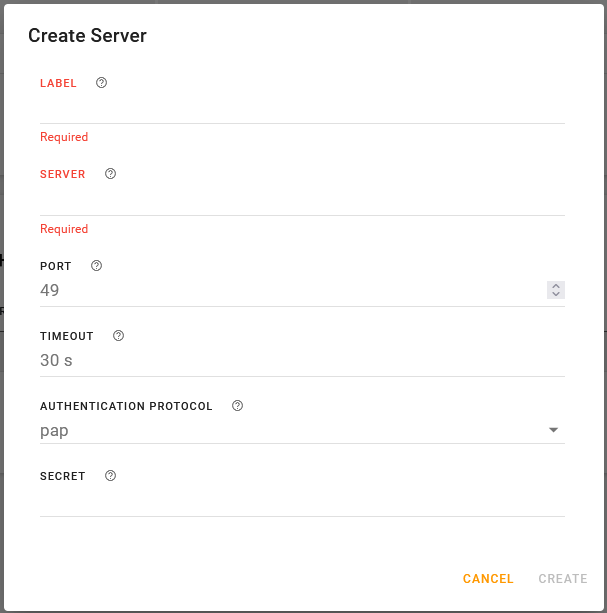Open the pap protocol selection box
Screen dimensions: 607x613
coord(290,431)
